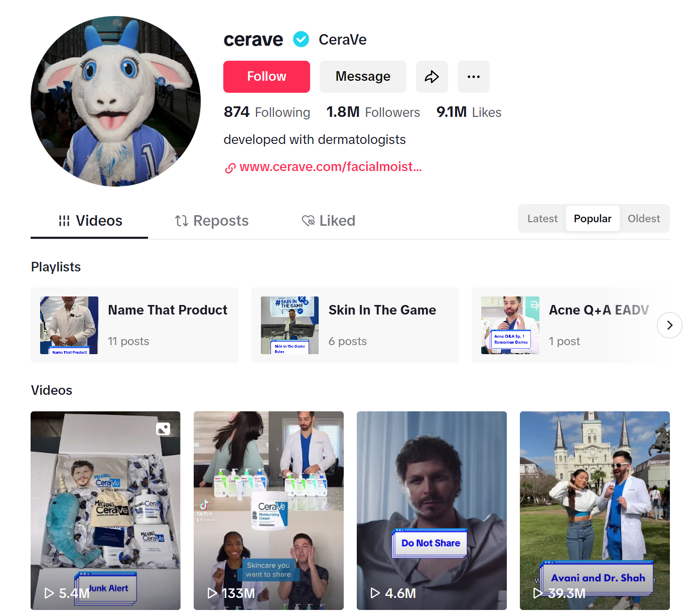Screen dimensions: 695x616
Task: Click the Videos tab grid icon
Action: pos(64,221)
